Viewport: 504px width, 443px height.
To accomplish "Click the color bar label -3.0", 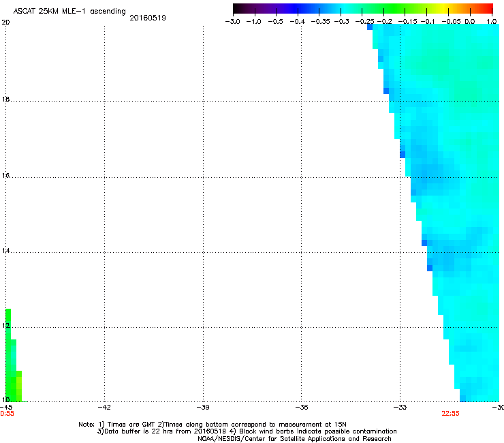I will pyautogui.click(x=232, y=22).
